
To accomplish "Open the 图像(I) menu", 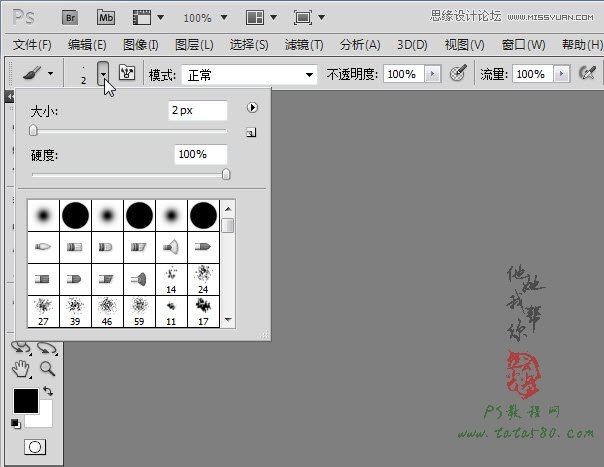I will coord(141,45).
